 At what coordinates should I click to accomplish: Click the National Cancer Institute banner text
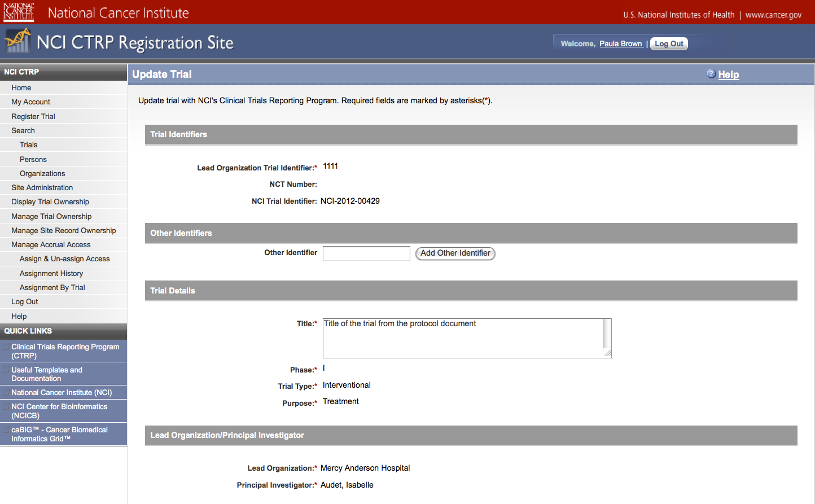click(119, 13)
